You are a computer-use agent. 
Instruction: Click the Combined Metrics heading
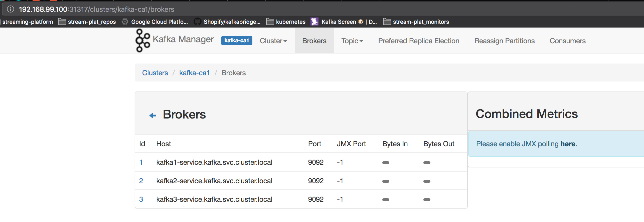[x=527, y=114]
